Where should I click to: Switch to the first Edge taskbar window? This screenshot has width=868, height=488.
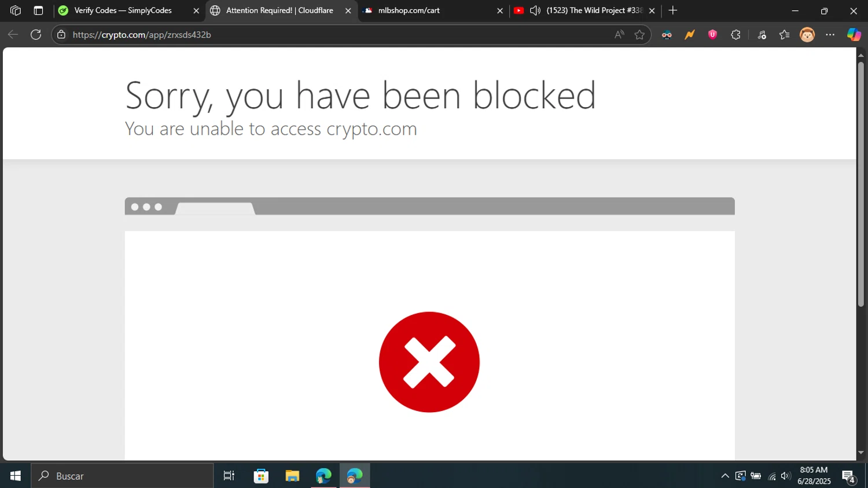(323, 476)
